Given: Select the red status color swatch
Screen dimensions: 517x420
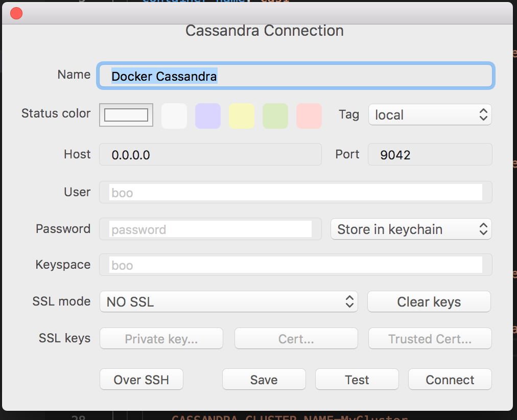Looking at the screenshot, I should pos(309,115).
